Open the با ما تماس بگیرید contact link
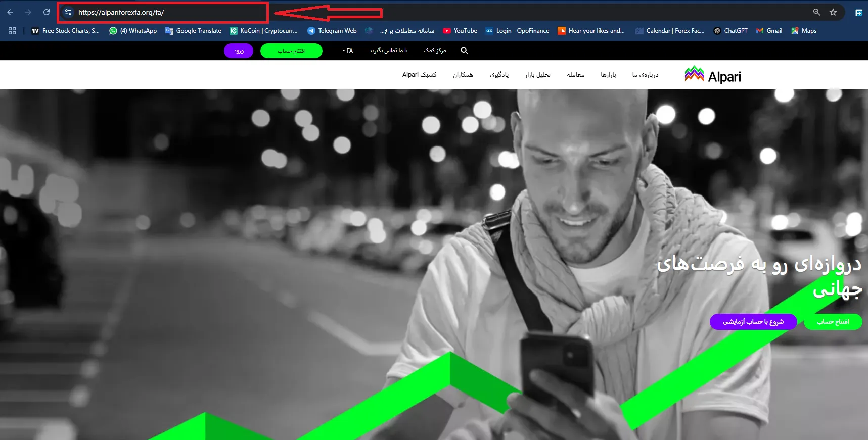 click(388, 51)
